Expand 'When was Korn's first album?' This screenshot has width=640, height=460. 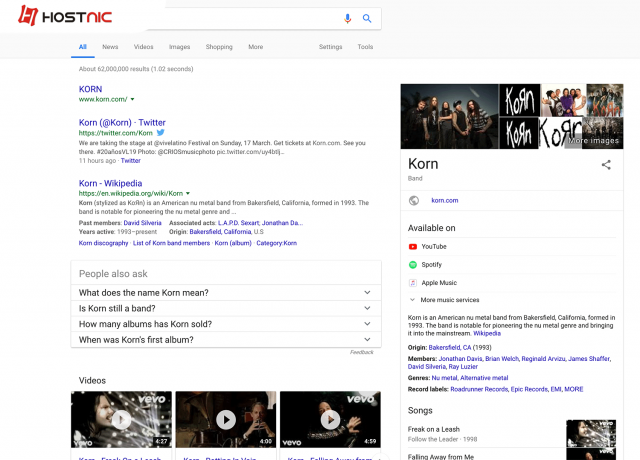226,340
